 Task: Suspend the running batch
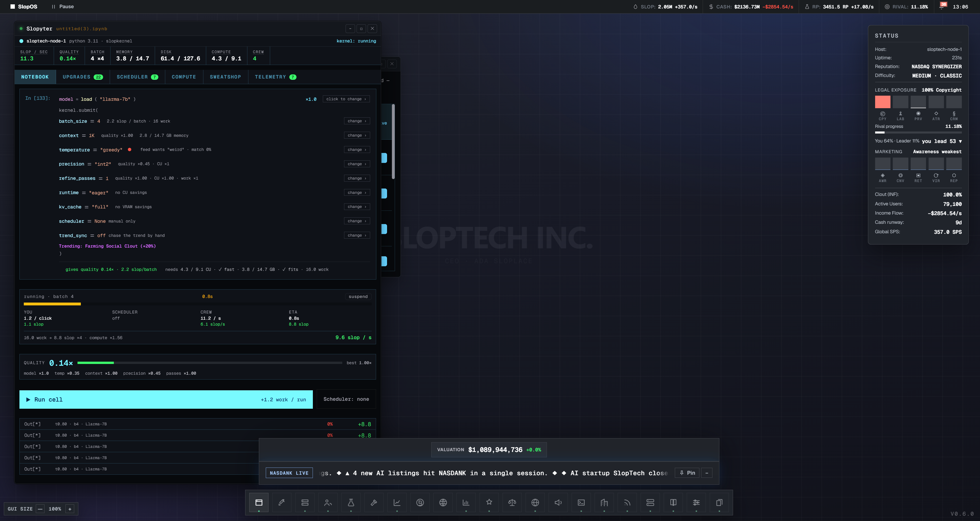[358, 296]
